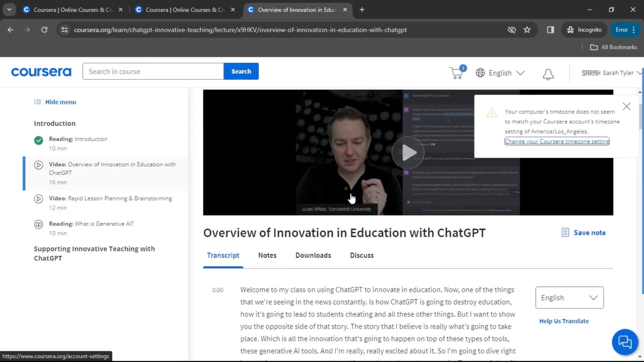Open All Bookmarks folder
Image resolution: width=644 pixels, height=362 pixels.
point(613,47)
